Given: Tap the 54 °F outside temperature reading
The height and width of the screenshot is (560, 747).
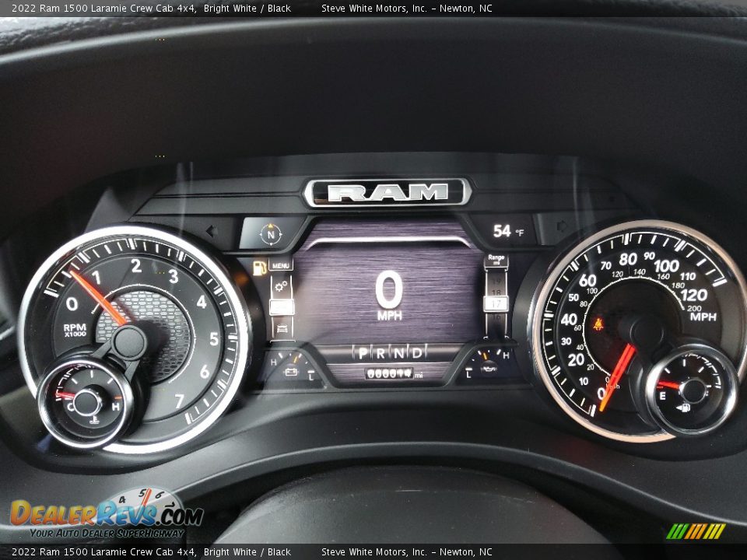Looking at the screenshot, I should (x=508, y=232).
